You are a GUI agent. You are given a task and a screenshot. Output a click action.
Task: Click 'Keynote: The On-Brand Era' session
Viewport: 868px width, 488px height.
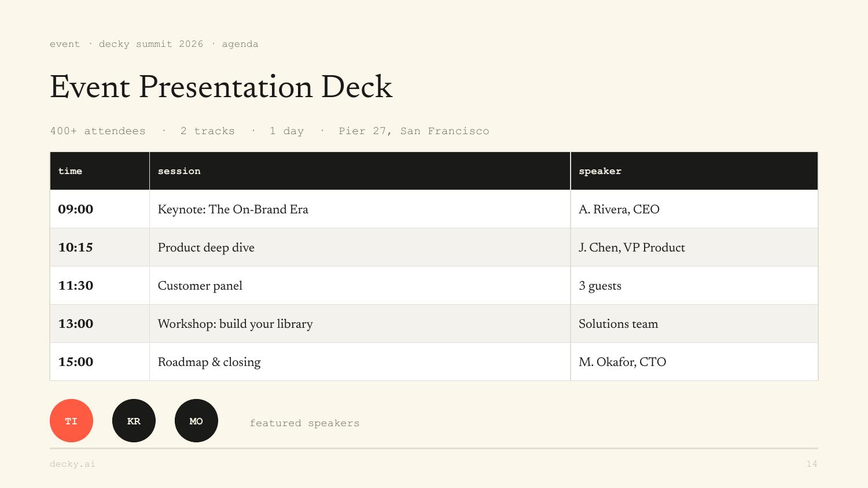(360, 209)
